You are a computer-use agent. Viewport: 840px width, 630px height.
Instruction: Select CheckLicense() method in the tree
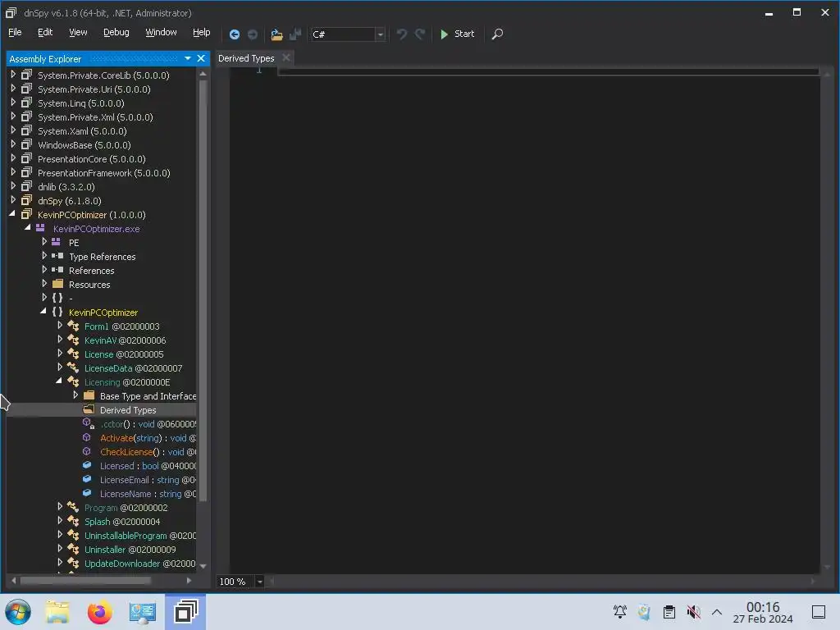(148, 452)
